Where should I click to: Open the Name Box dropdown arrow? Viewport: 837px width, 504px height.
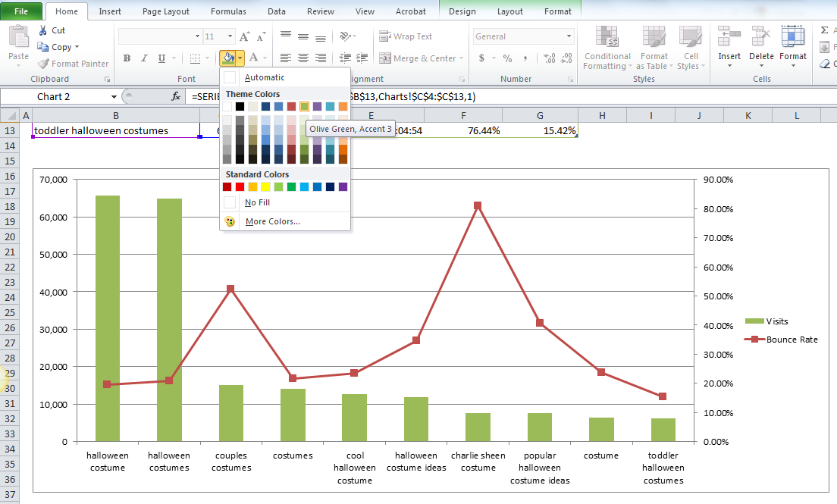click(x=114, y=96)
